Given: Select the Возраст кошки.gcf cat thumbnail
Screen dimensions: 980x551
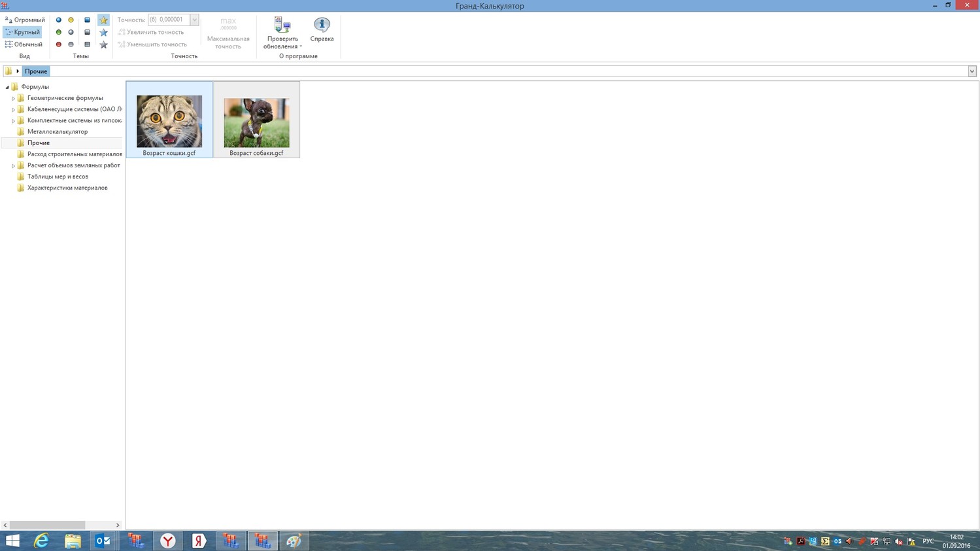Looking at the screenshot, I should tap(169, 120).
